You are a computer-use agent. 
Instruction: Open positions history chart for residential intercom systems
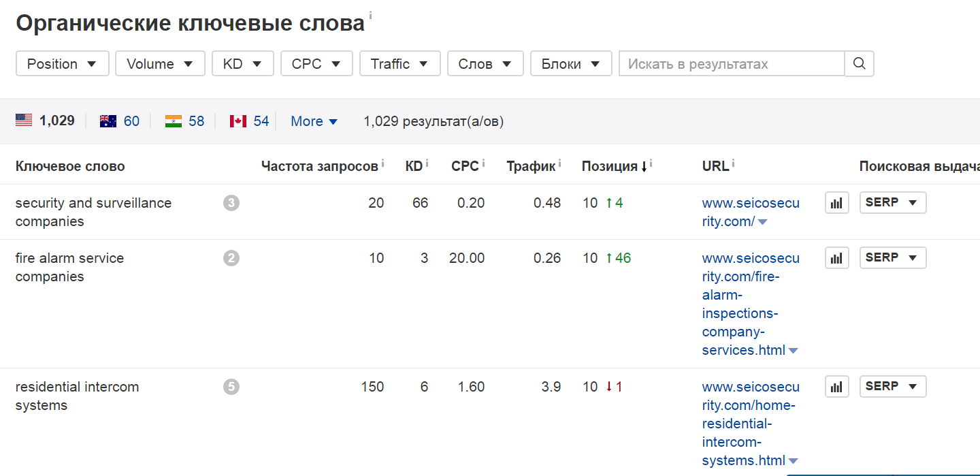coord(836,386)
